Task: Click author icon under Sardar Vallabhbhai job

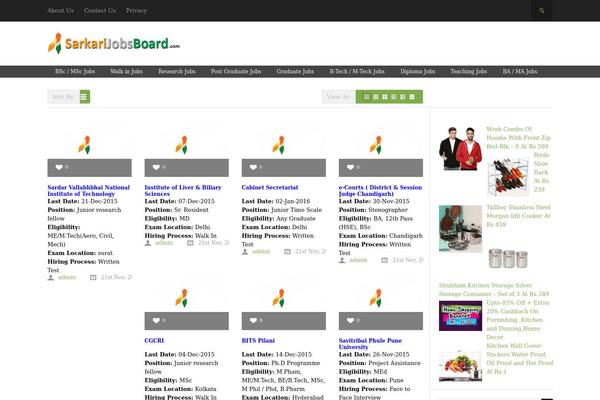Action: 51,278
